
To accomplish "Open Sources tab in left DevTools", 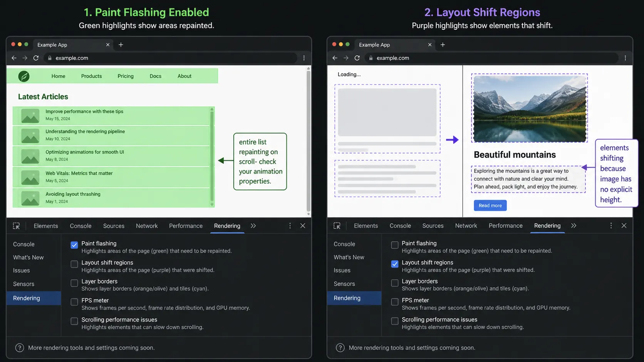I will pos(114,226).
